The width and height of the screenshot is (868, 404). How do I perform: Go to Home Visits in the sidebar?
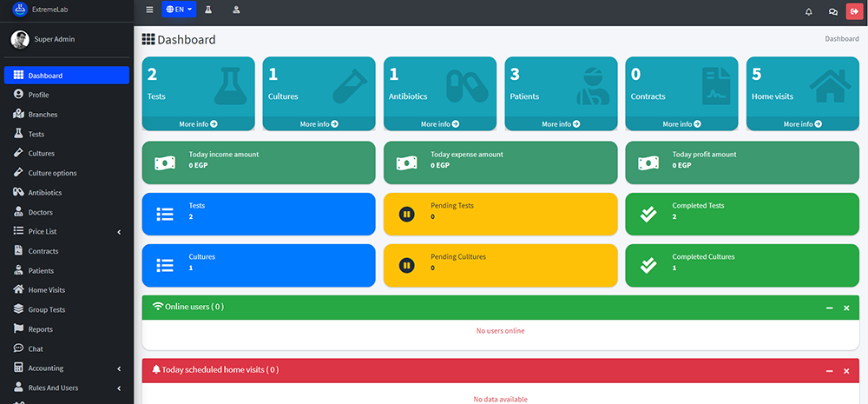[x=47, y=290]
